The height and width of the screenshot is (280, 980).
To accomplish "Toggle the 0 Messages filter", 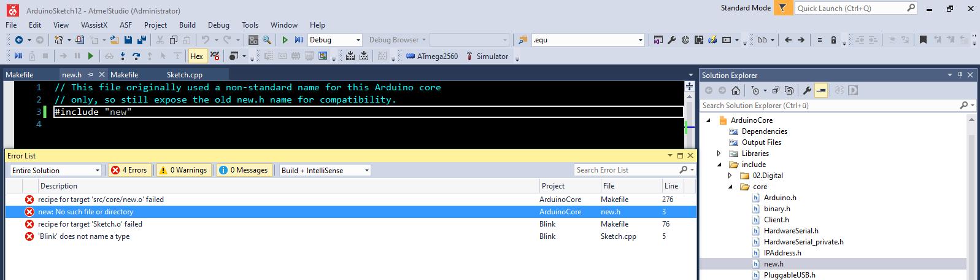I will (243, 170).
